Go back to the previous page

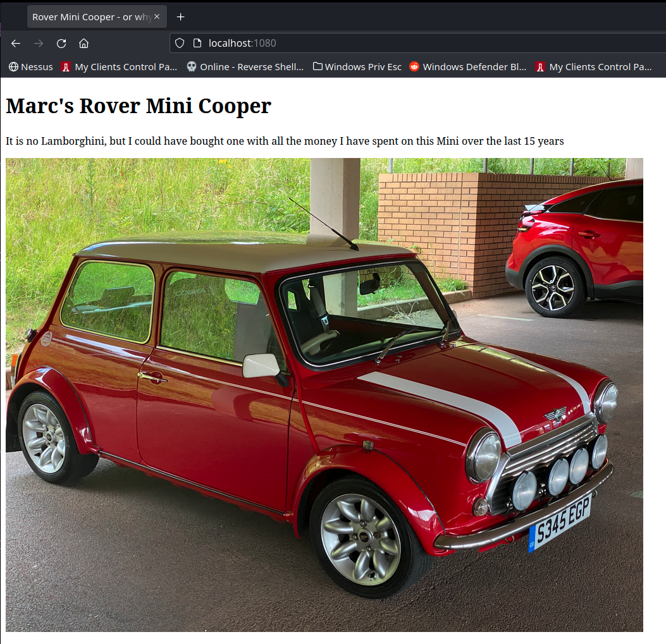pos(16,43)
